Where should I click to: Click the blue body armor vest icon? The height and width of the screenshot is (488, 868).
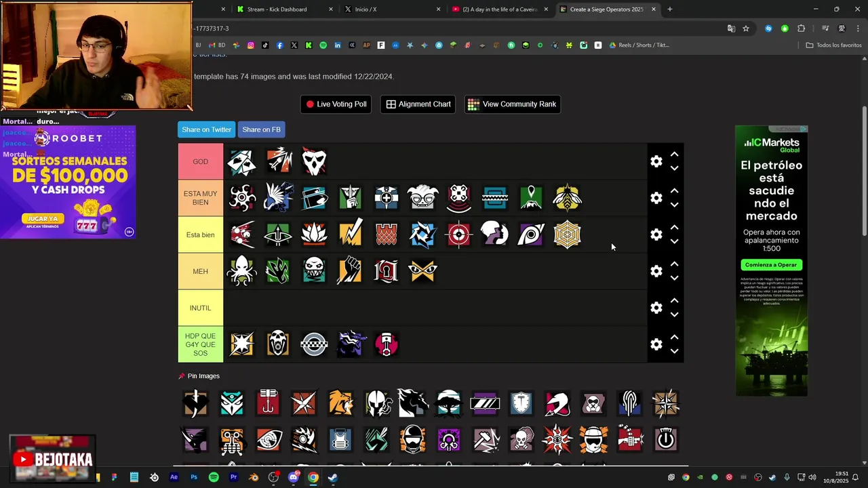[x=340, y=439]
